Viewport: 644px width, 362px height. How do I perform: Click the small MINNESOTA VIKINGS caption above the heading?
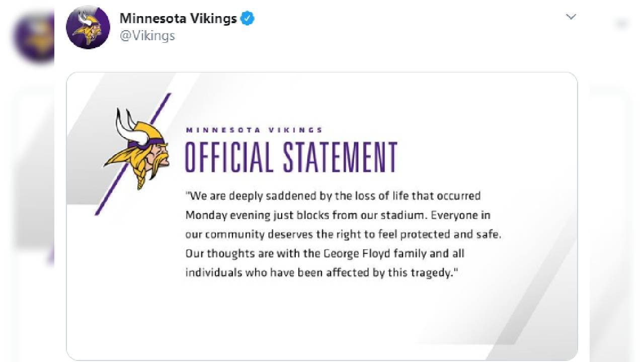tap(254, 130)
